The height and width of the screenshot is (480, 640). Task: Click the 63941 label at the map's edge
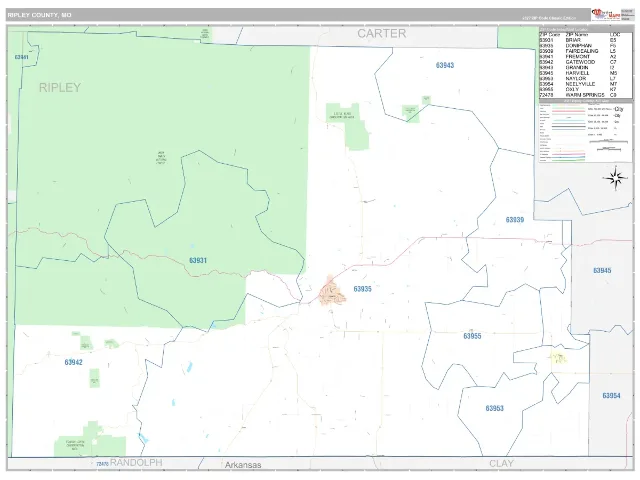[22, 57]
